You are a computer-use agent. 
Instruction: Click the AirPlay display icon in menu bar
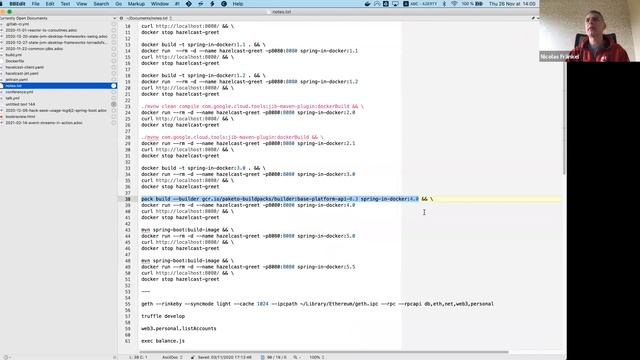pyautogui.click(x=395, y=4)
